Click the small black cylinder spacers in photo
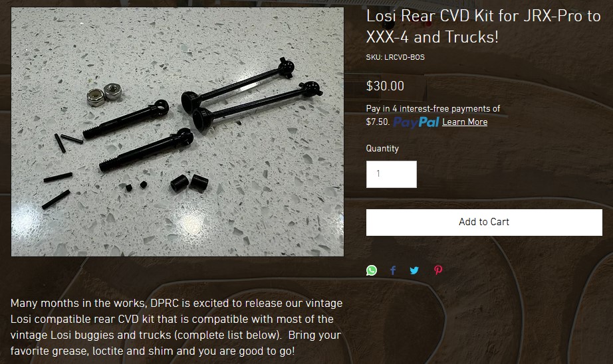This screenshot has height=364, width=613. tap(189, 183)
